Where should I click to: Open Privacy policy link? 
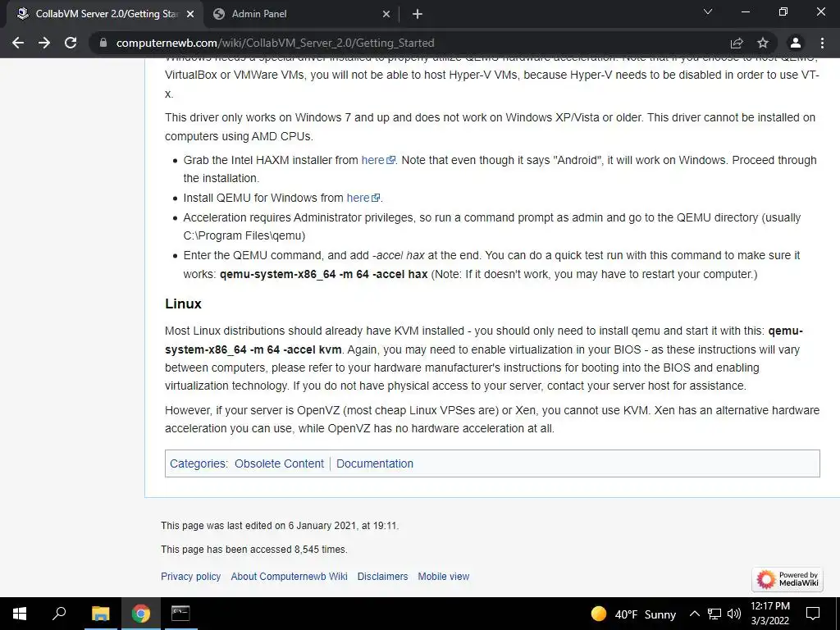click(190, 577)
